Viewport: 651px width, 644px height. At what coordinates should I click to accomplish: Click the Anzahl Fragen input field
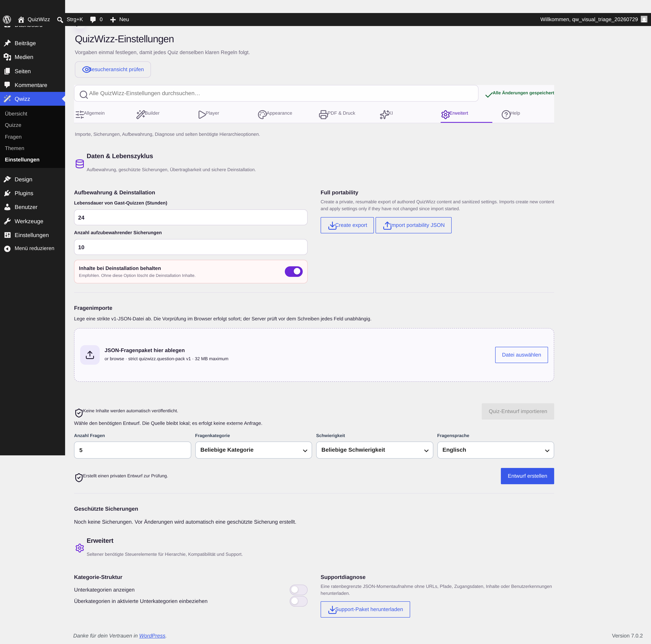[132, 450]
